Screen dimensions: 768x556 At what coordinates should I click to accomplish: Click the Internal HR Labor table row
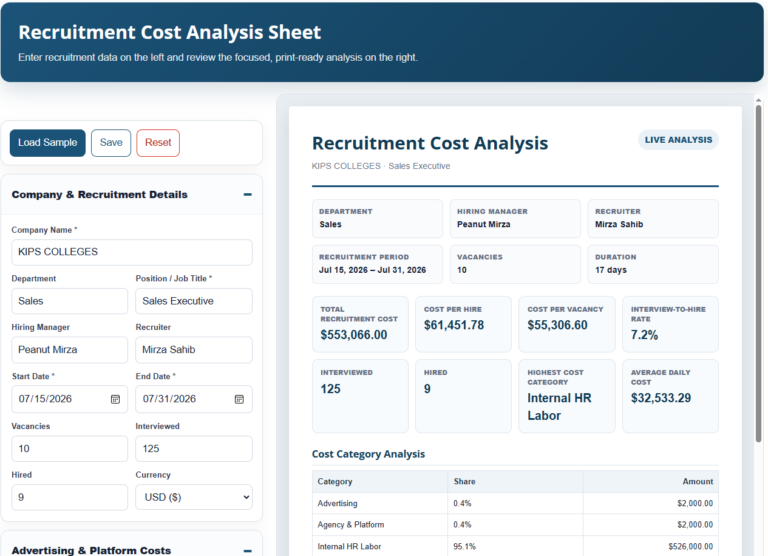click(x=515, y=546)
